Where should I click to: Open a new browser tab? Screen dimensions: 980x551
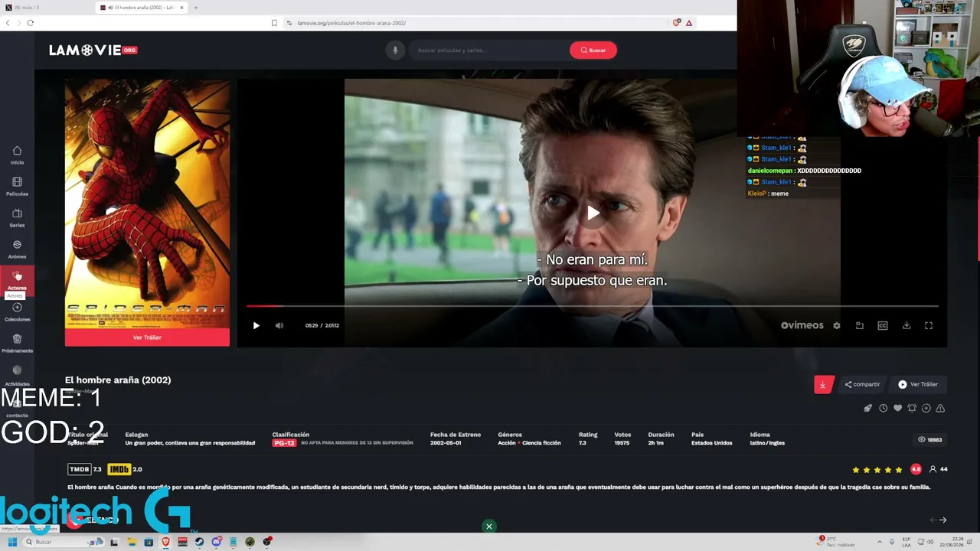pyautogui.click(x=196, y=8)
